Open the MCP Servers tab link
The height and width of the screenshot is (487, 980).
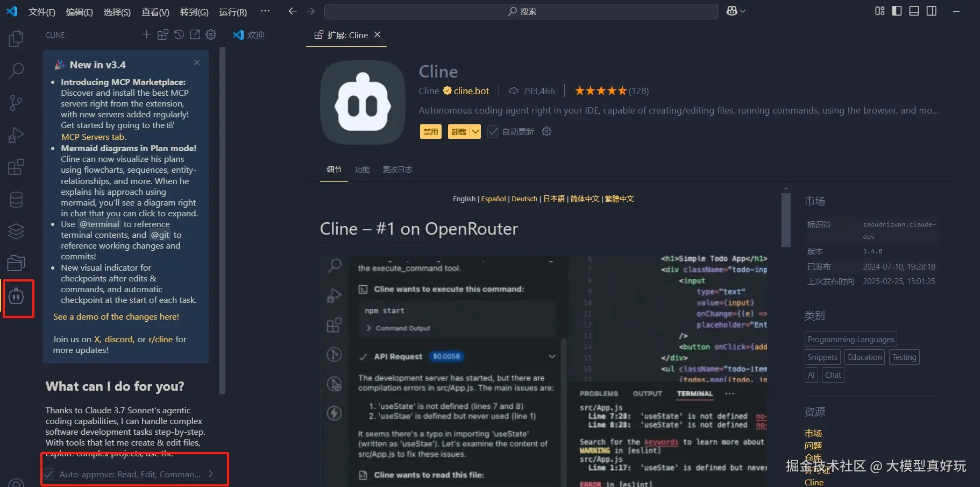(x=93, y=137)
